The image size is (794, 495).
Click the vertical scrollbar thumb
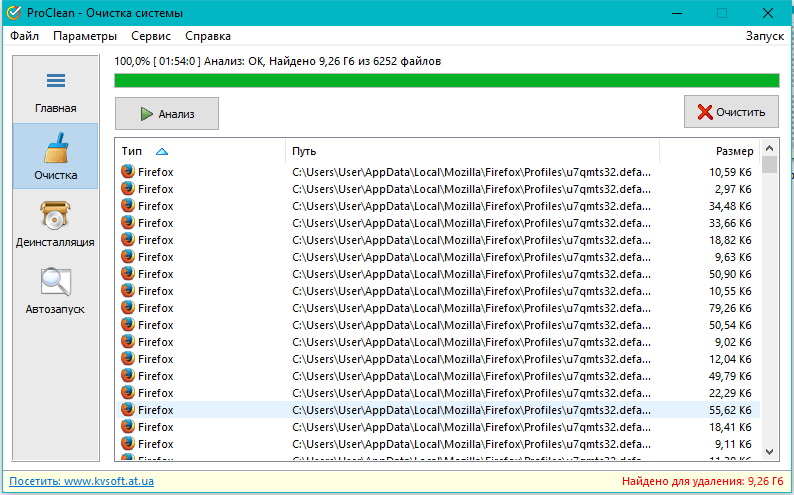pos(769,164)
